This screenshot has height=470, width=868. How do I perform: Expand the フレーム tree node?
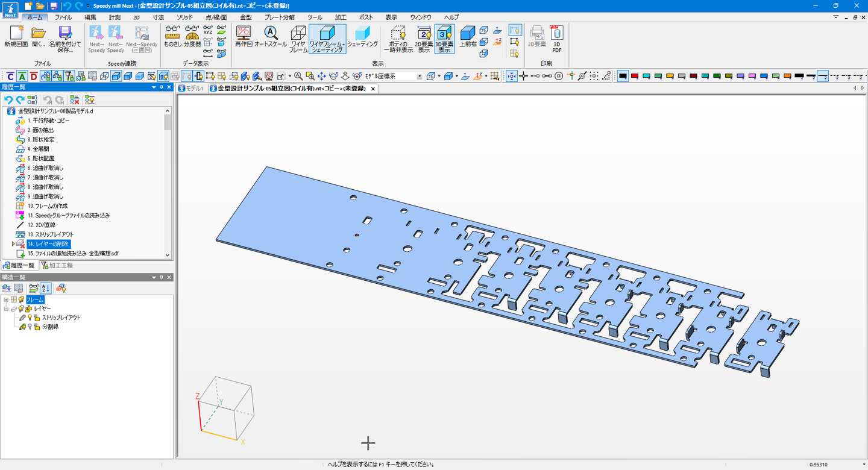(x=6, y=299)
